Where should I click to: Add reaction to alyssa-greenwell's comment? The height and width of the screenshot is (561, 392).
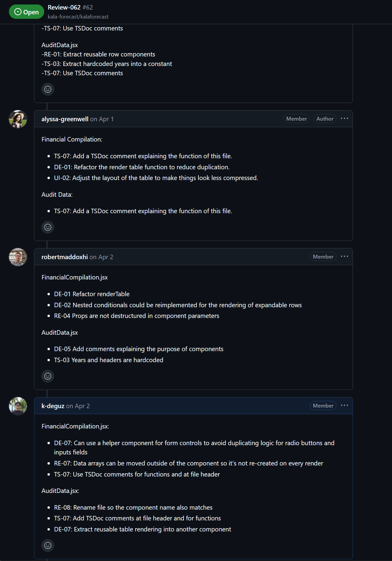pos(48,227)
